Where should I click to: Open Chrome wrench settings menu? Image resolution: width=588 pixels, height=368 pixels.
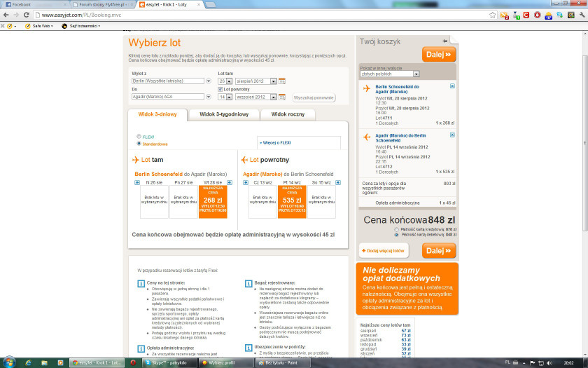click(582, 15)
